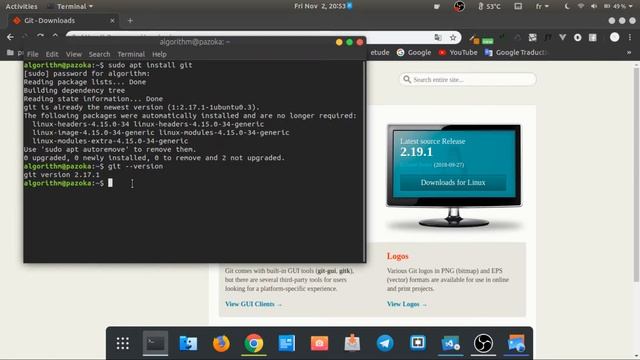Open the terminal Terminal menu
This screenshot has width=640, height=360.
coord(131,54)
